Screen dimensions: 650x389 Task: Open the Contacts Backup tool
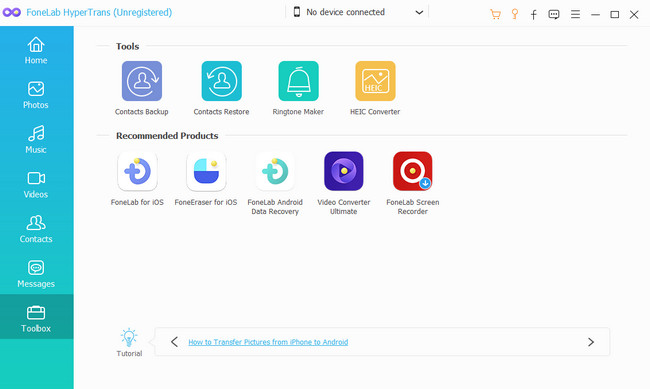[x=142, y=81]
